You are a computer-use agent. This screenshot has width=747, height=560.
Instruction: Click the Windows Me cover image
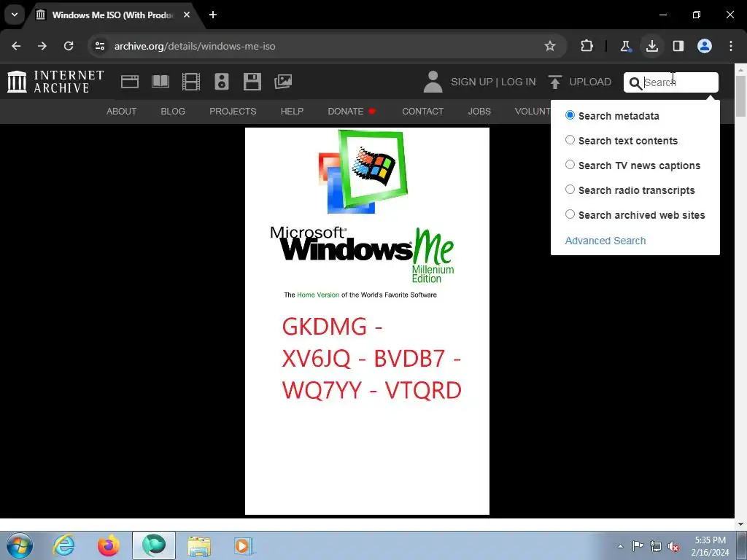click(368, 321)
